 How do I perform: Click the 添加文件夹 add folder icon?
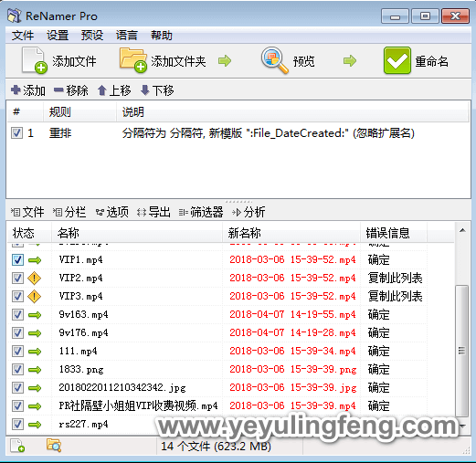point(133,60)
